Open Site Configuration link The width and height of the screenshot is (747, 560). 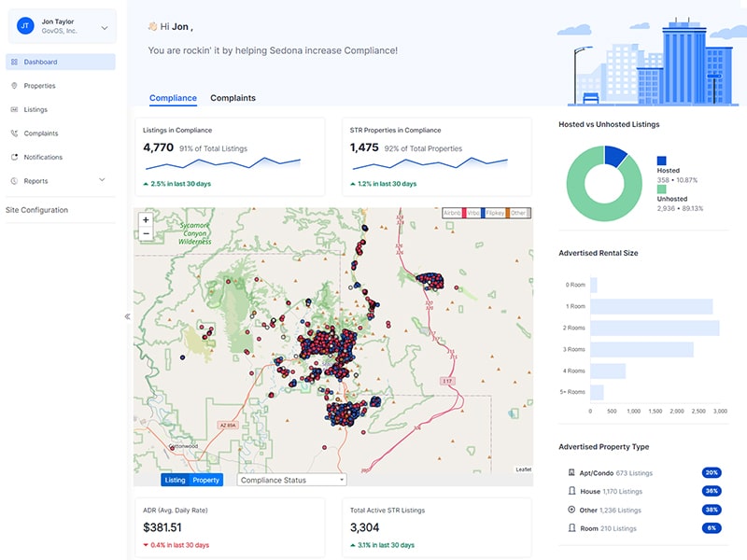point(36,210)
